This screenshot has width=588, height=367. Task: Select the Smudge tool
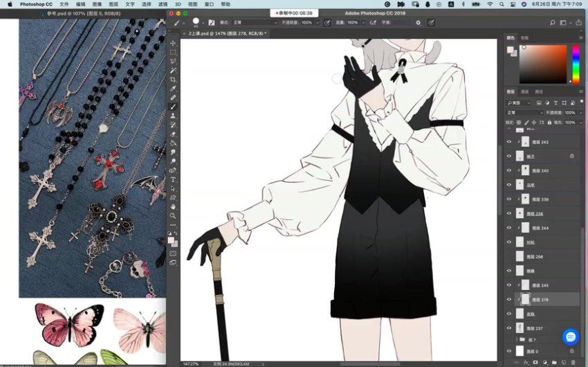point(173,152)
